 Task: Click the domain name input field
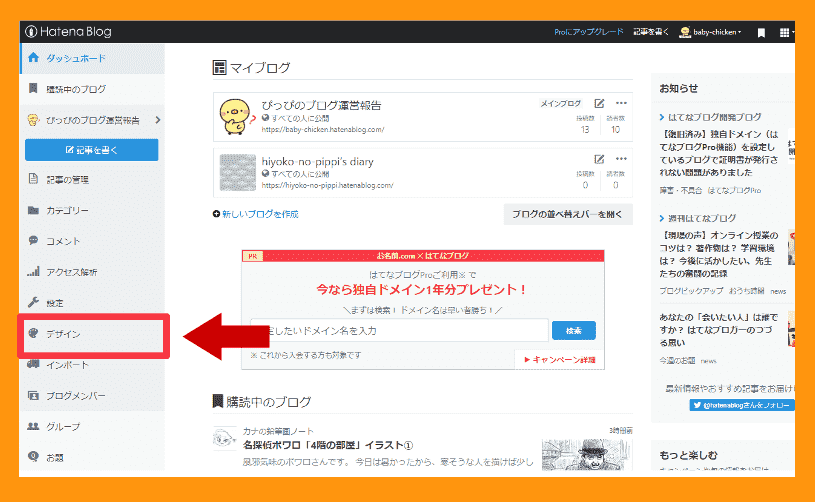click(399, 331)
